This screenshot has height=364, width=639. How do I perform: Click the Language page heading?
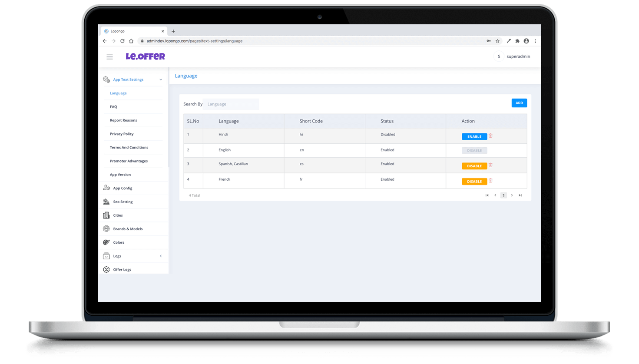coord(186,76)
